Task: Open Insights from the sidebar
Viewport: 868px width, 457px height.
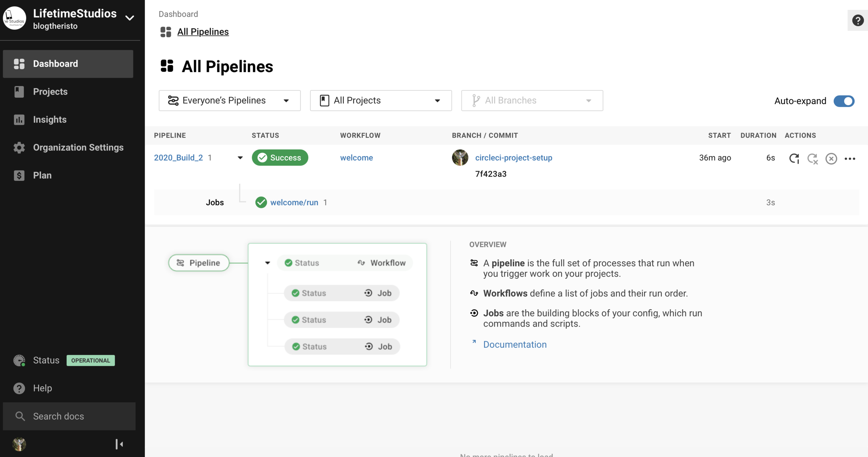Action: click(50, 119)
